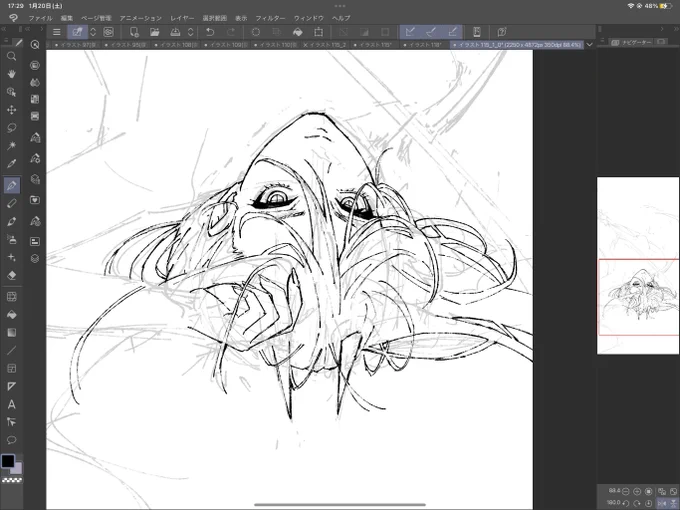Select the Gradient tool
Viewport: 680px width, 510px height.
tap(12, 333)
